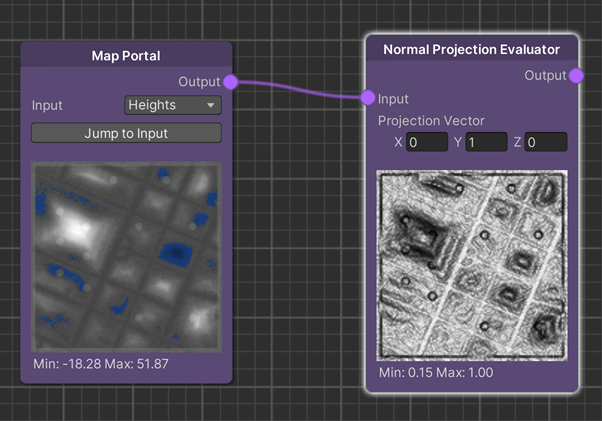
Task: Focus the Projection Vector Y field
Action: 486,142
